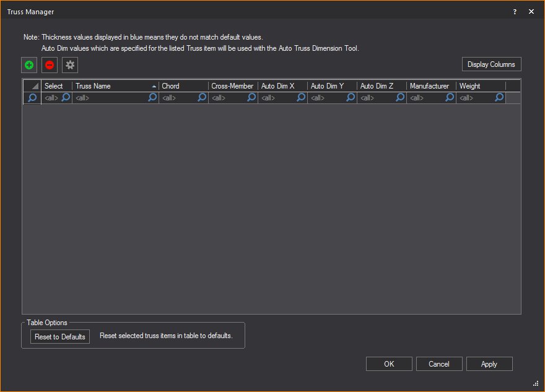Click the magnifier in Chord filter
Screen dimensions: 545x392
coord(202,98)
